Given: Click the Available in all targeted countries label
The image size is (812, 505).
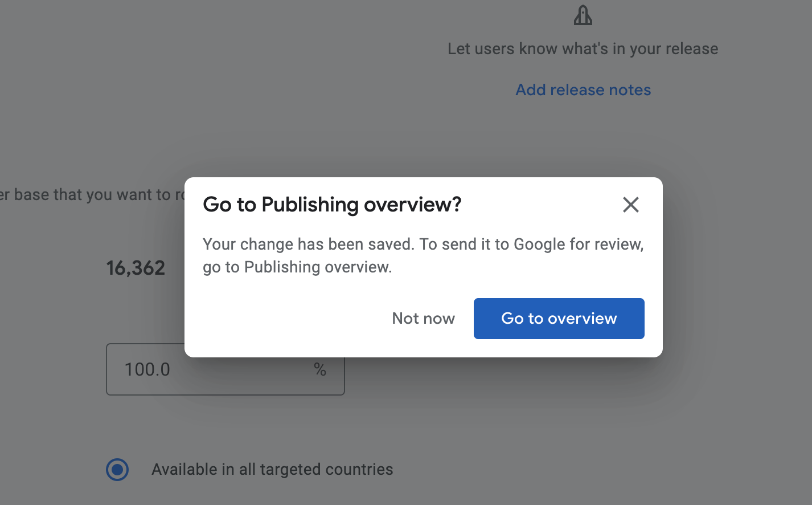Looking at the screenshot, I should coord(272,470).
